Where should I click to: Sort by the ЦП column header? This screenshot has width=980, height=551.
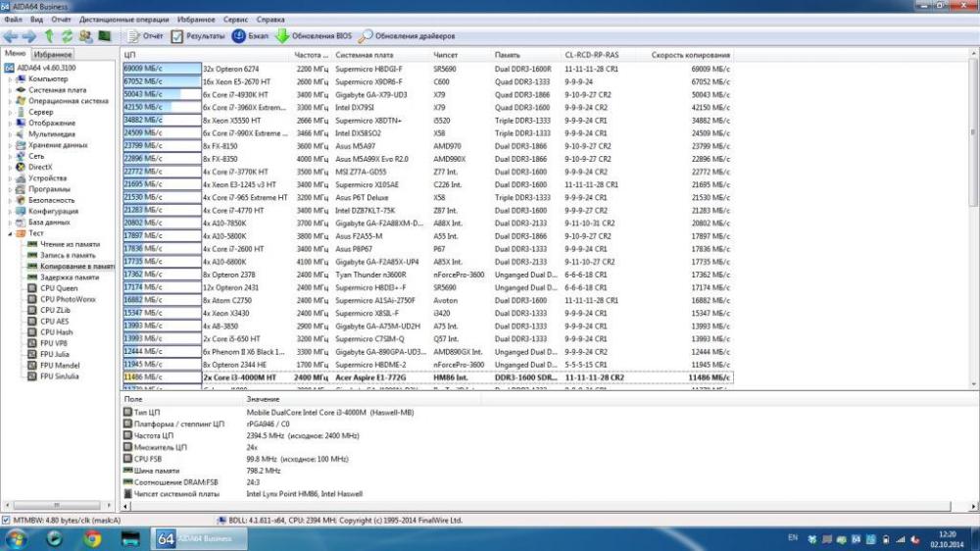(x=206, y=55)
